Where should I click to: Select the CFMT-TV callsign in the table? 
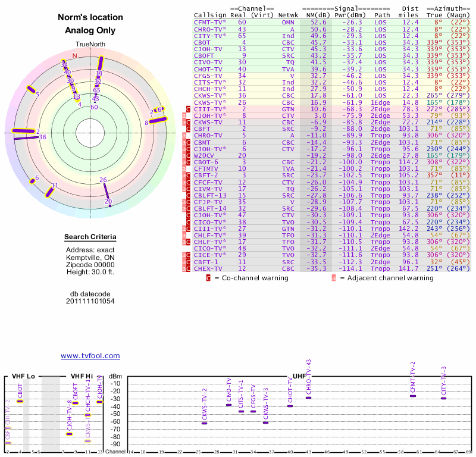(209, 22)
